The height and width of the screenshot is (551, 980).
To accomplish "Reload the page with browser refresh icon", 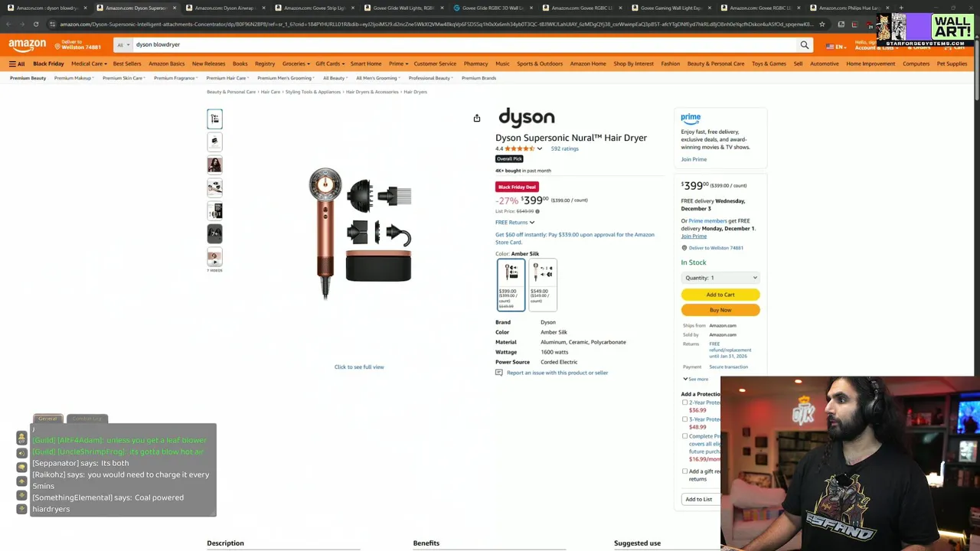I will click(x=36, y=24).
